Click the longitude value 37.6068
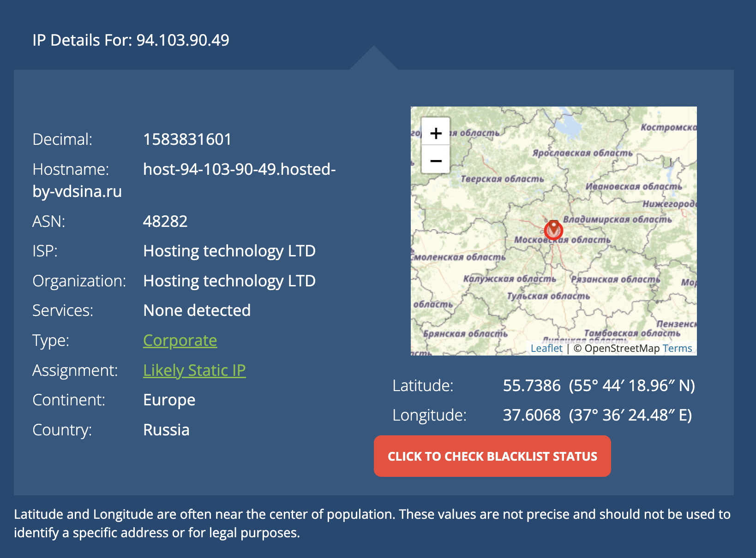 (531, 415)
